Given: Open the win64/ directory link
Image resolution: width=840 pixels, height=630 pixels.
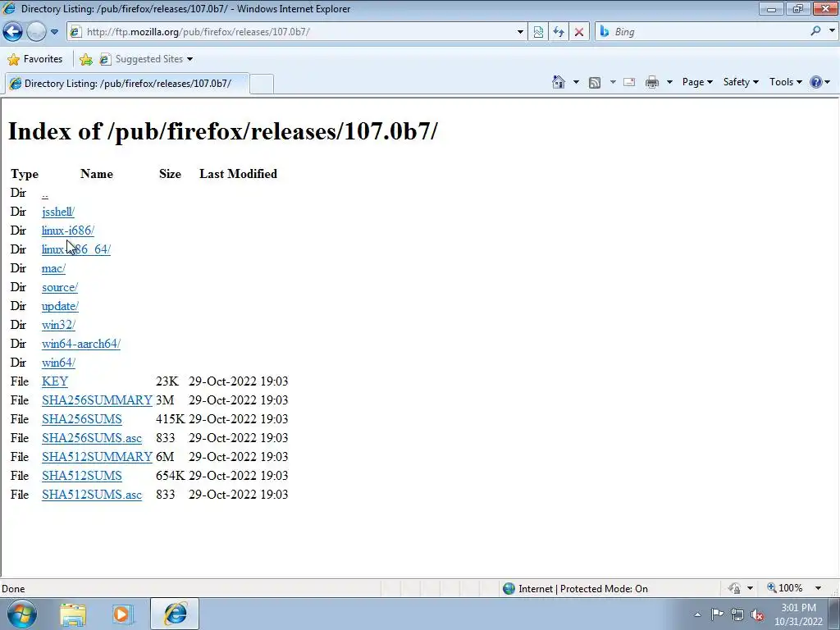Looking at the screenshot, I should [58, 362].
